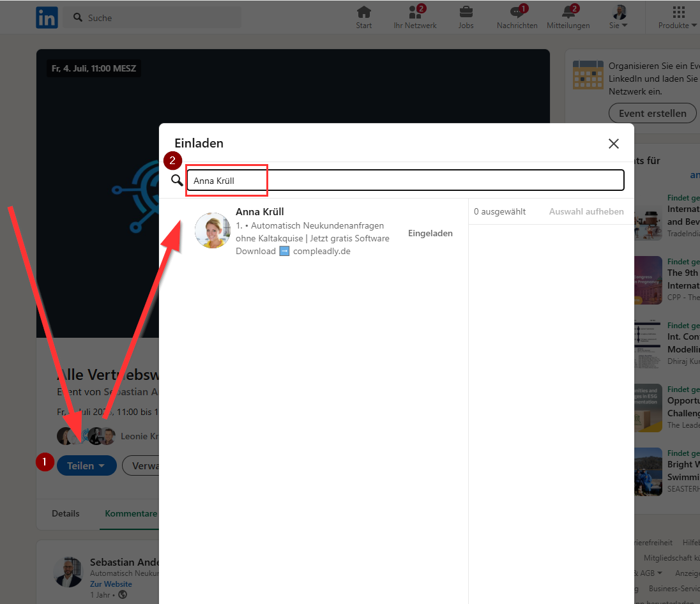The image size is (700, 604).
Task: Open the Produkte apps dropdown
Action: (x=678, y=18)
